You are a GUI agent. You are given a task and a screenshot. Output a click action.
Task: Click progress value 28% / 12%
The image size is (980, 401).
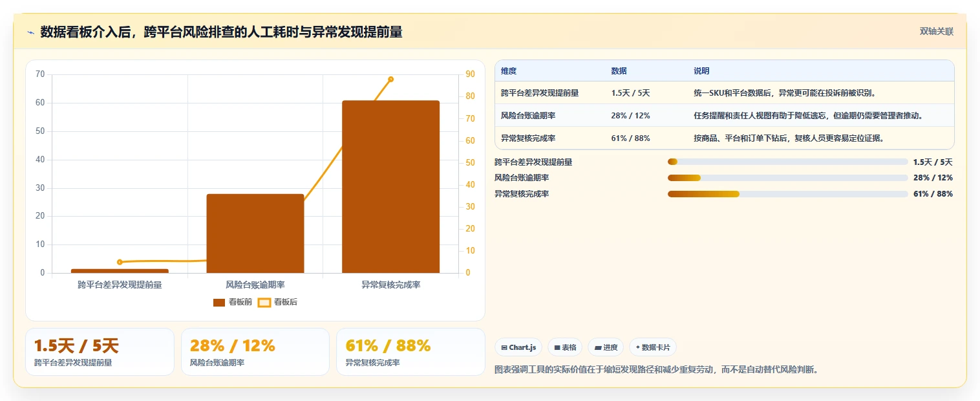(933, 178)
